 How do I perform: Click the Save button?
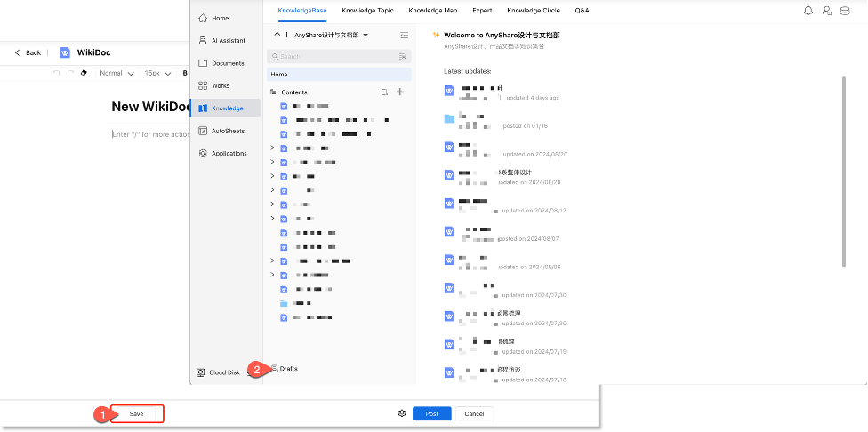pyautogui.click(x=136, y=413)
